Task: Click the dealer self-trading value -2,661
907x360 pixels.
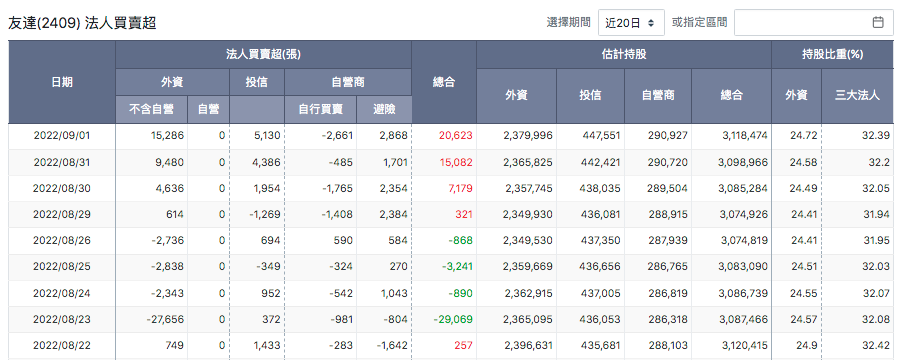Action: [x=337, y=136]
